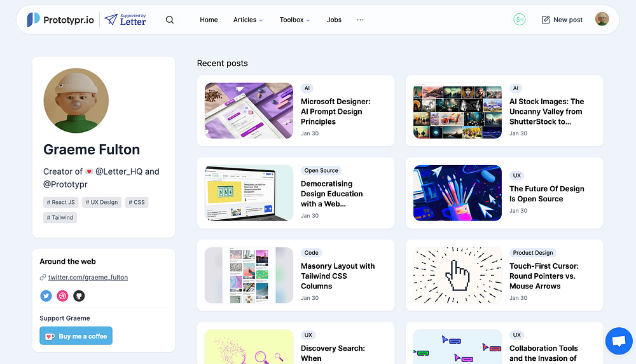Click AI tag on Microsoft Designer post
Screen dimensions: 636x364
tap(307, 88)
